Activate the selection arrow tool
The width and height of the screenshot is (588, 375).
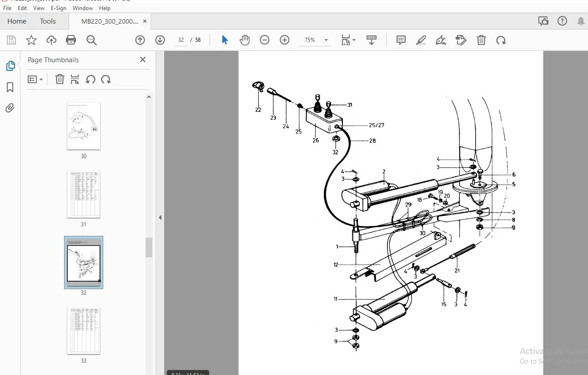click(225, 40)
